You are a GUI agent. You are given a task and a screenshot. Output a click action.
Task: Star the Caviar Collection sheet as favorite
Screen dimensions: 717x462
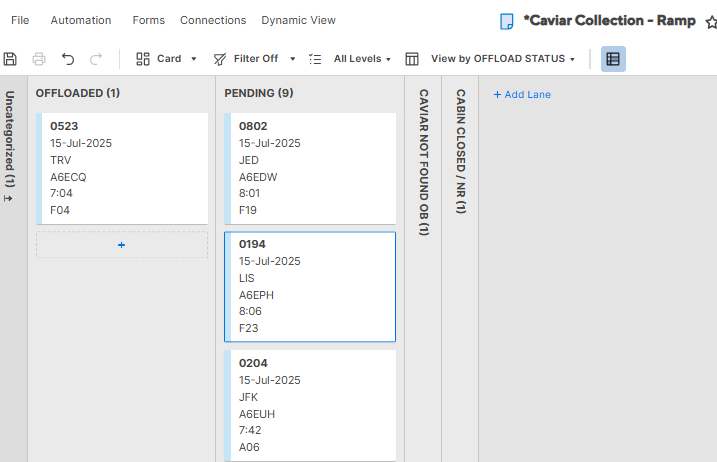click(712, 22)
